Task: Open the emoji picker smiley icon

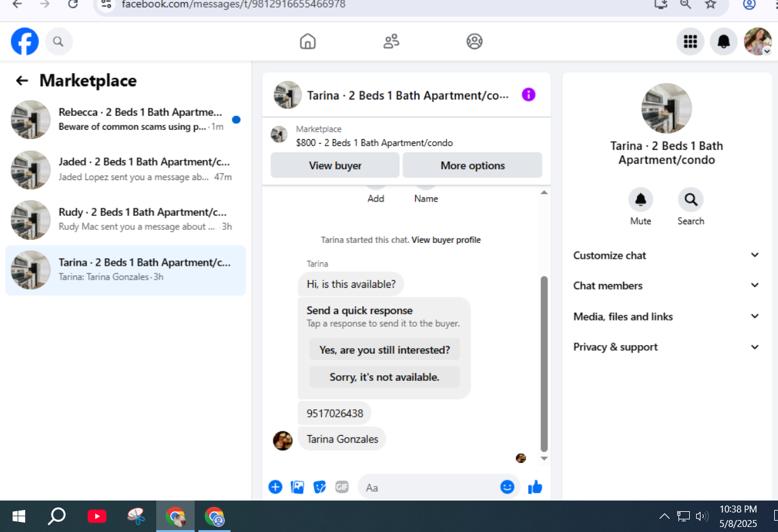Action: [507, 487]
